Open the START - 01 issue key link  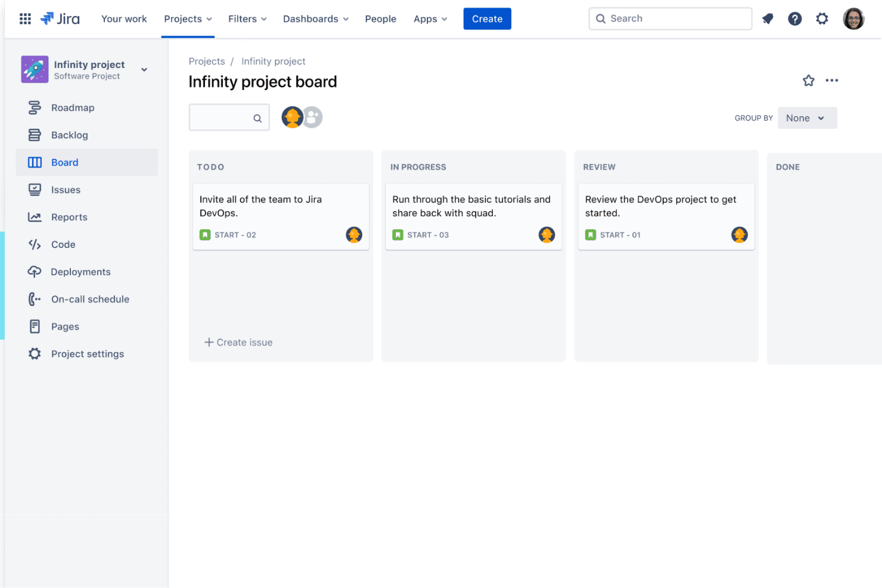(620, 235)
